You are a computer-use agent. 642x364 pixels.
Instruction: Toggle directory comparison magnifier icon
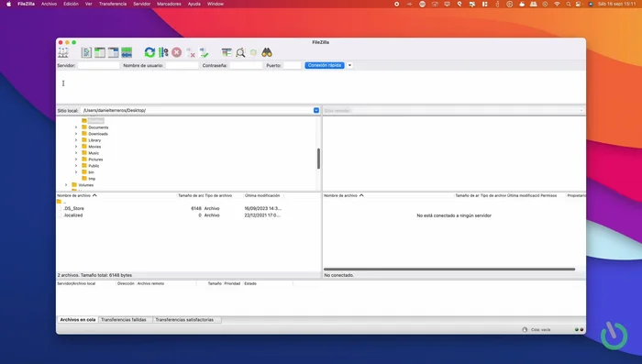tap(240, 52)
